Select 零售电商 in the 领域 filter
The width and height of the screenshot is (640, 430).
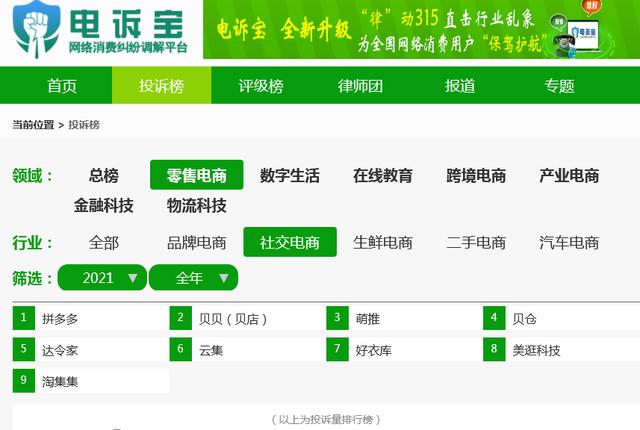click(x=197, y=175)
